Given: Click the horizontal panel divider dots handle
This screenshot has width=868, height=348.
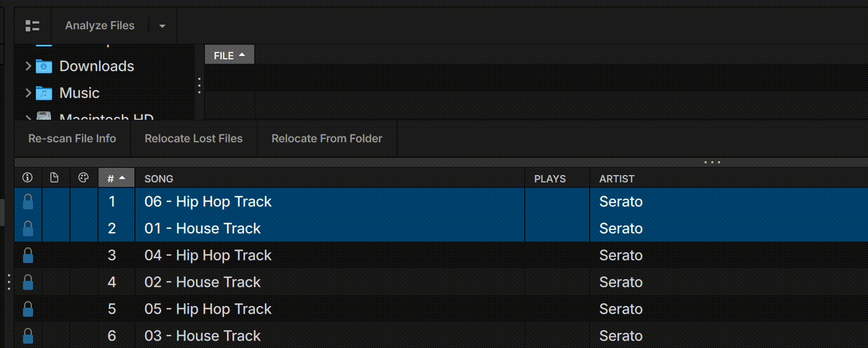Looking at the screenshot, I should pyautogui.click(x=712, y=163).
